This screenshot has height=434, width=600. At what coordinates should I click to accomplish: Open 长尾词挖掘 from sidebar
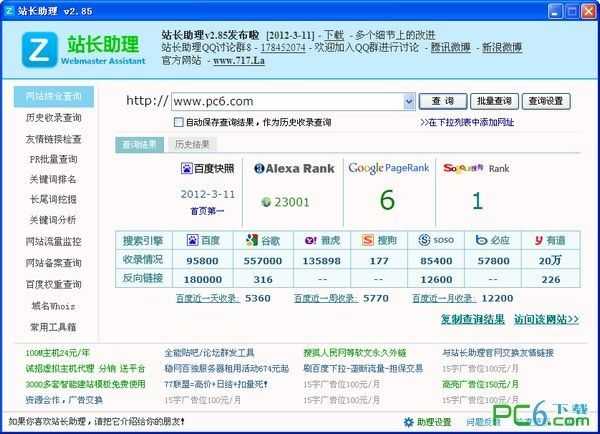click(x=53, y=199)
